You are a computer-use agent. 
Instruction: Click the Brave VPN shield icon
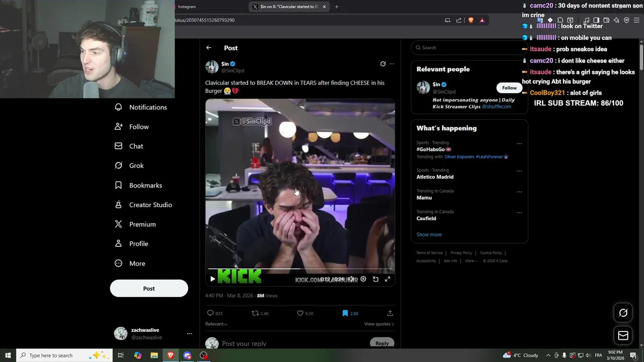click(x=626, y=20)
